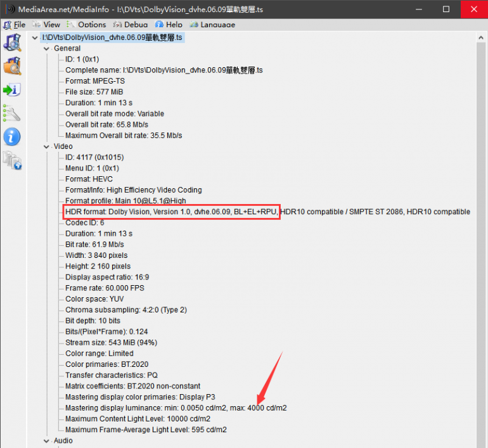Maximize the MediaInfo window
This screenshot has width=488, height=448.
coord(446,9)
